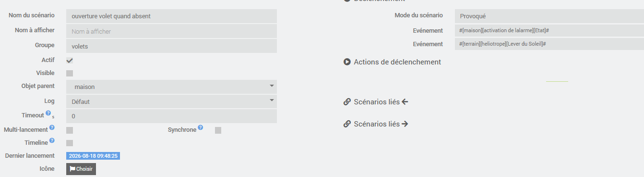Tick the Multi-lancement checkbox
Image resolution: width=644 pixels, height=177 pixels.
point(70,130)
